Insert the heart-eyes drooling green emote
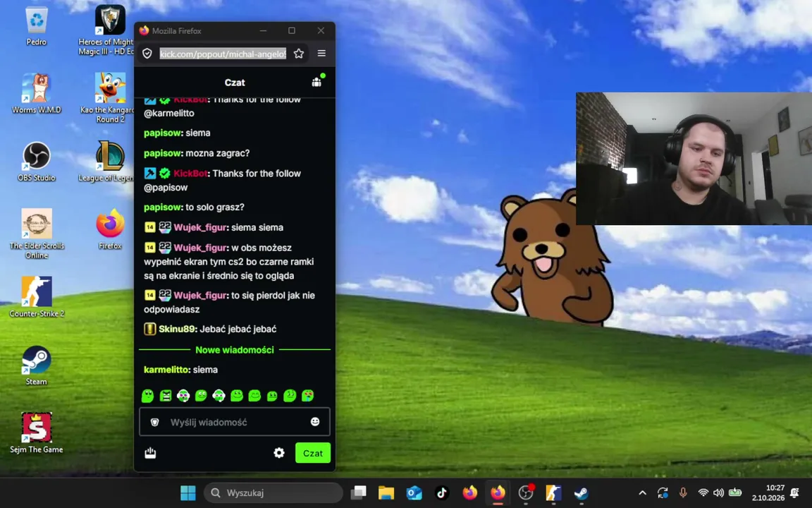 [x=307, y=396]
